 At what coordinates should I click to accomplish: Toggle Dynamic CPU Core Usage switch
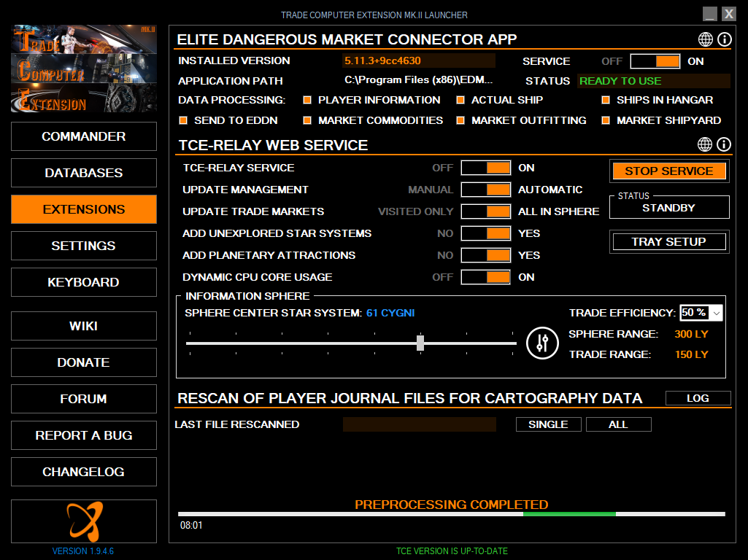click(x=485, y=277)
